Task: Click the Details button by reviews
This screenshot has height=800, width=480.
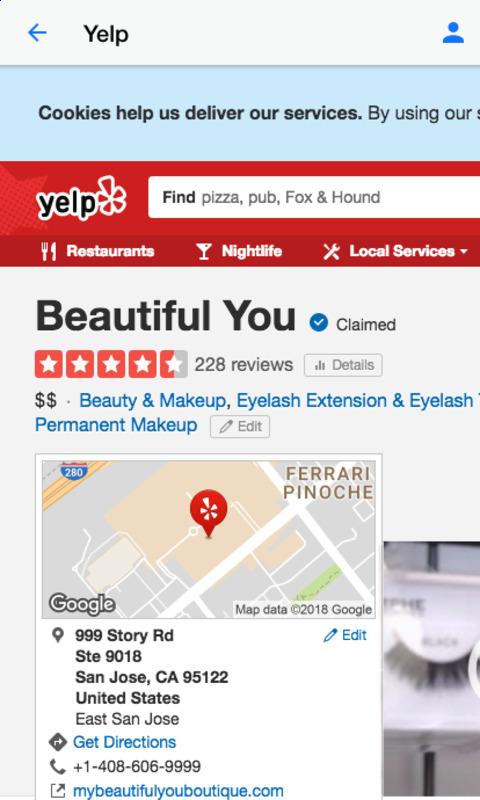Action: coord(343,365)
